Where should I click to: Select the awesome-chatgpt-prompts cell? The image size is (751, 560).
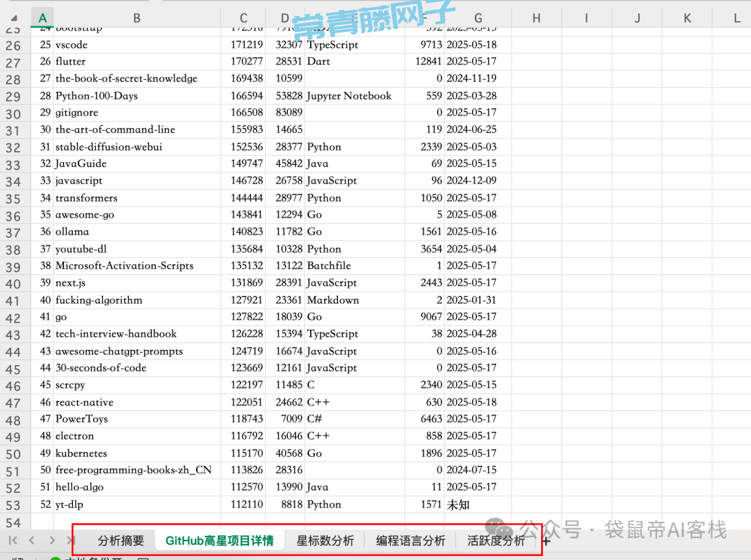pos(137,351)
